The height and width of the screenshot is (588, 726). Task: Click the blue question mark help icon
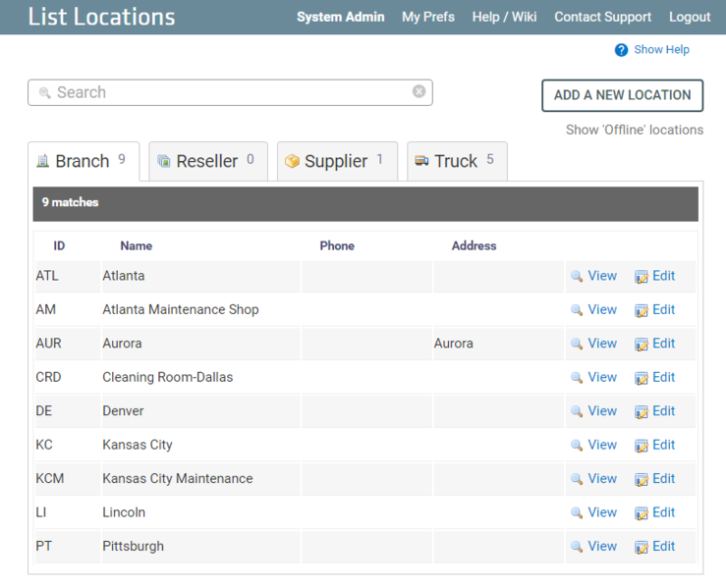coord(621,50)
